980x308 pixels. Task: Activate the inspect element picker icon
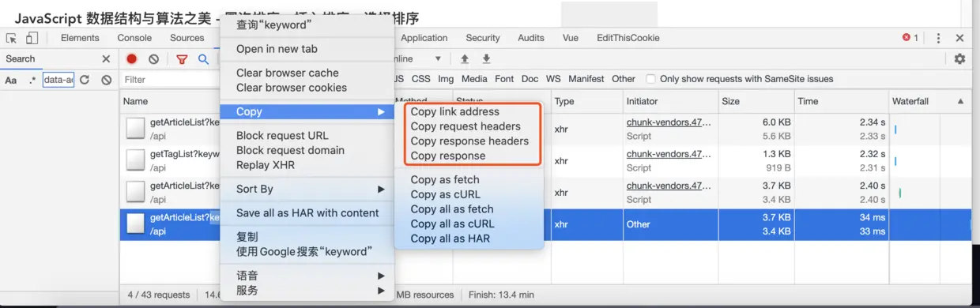click(11, 38)
